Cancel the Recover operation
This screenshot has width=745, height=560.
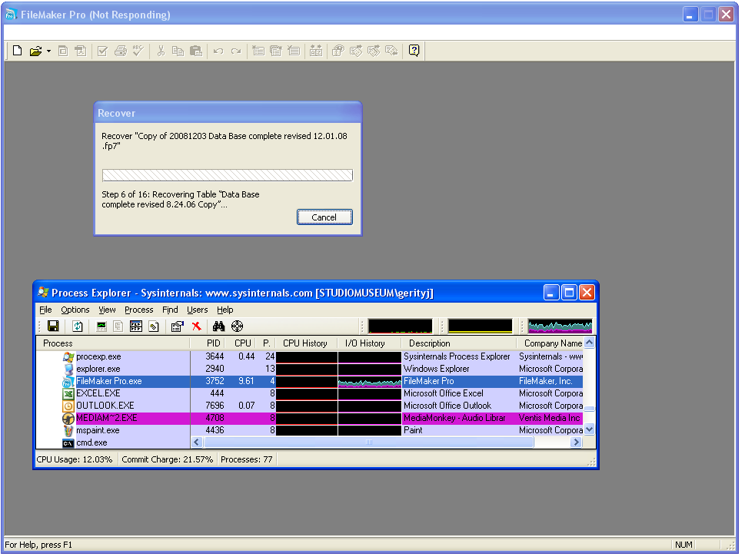(324, 217)
